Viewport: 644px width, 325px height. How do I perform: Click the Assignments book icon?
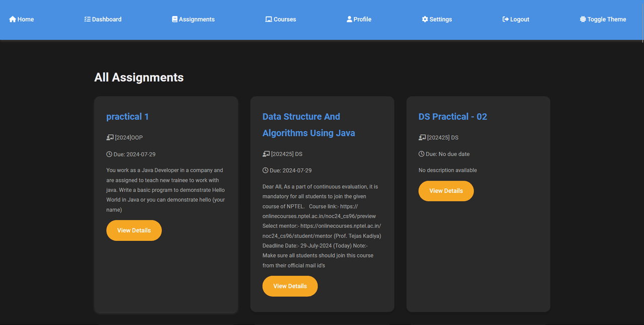[175, 19]
